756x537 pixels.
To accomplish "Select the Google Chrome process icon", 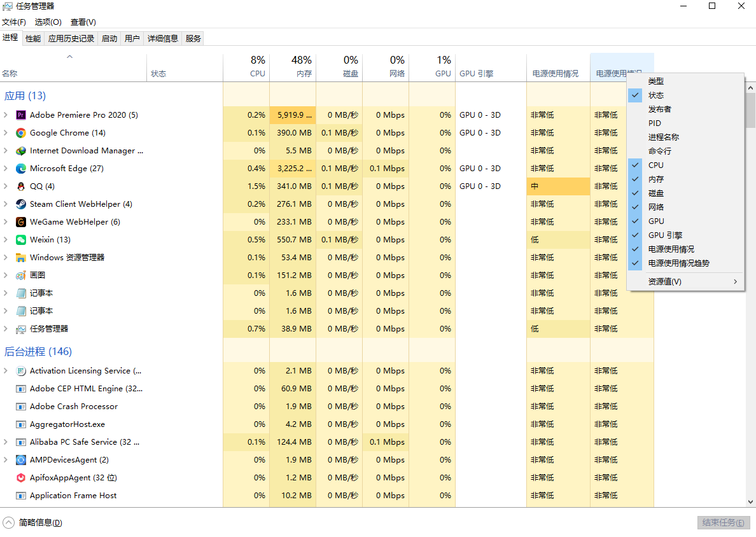I will (21, 133).
